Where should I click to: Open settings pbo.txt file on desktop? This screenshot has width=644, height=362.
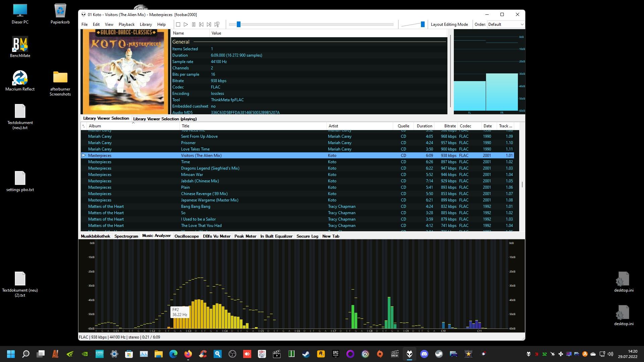20,181
